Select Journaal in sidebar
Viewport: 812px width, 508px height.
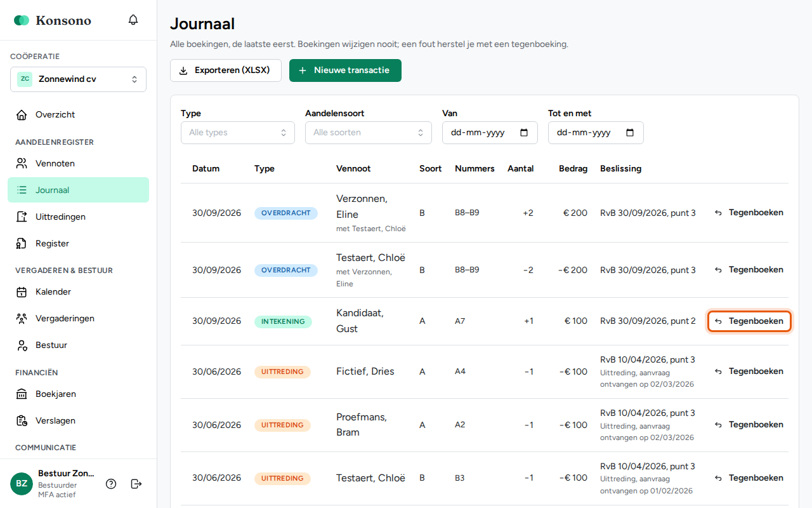(x=78, y=190)
